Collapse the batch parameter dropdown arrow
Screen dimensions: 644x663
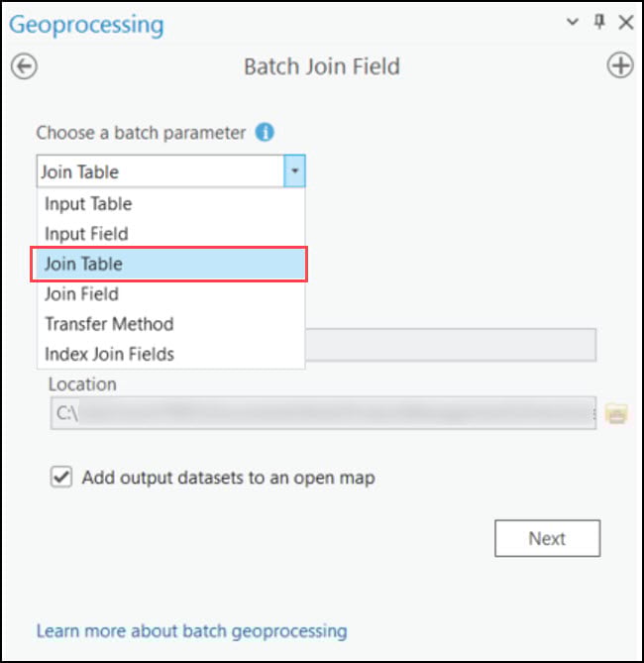coord(294,171)
